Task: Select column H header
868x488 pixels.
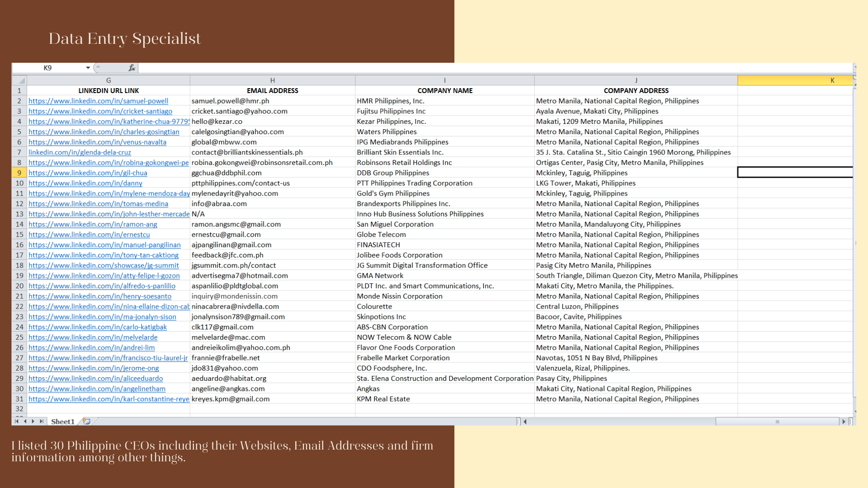Action: [x=272, y=80]
